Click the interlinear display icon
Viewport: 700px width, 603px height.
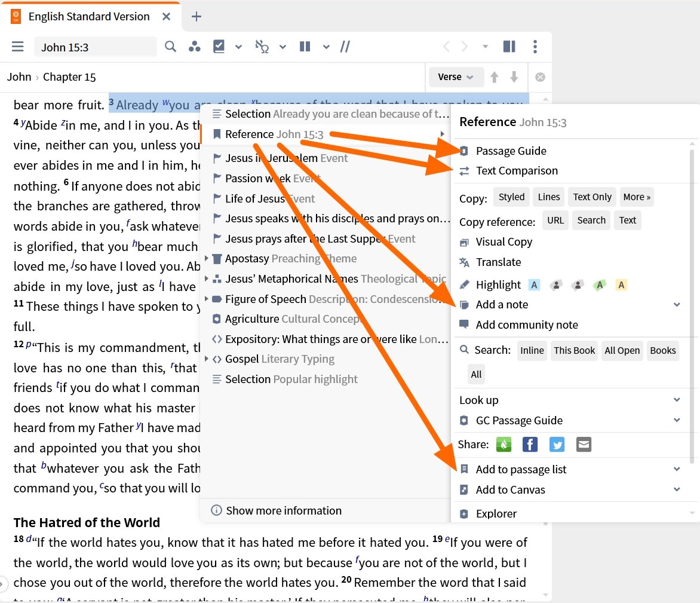tap(262, 47)
